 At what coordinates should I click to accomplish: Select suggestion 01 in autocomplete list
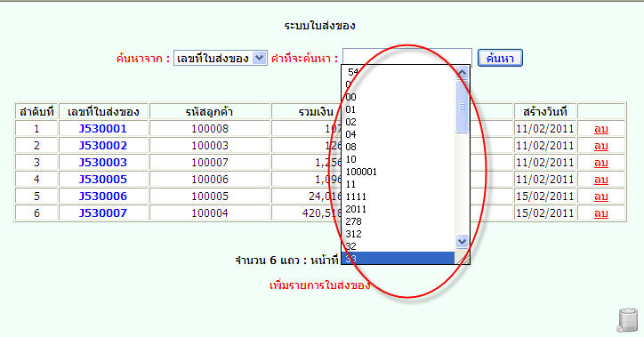click(398, 109)
